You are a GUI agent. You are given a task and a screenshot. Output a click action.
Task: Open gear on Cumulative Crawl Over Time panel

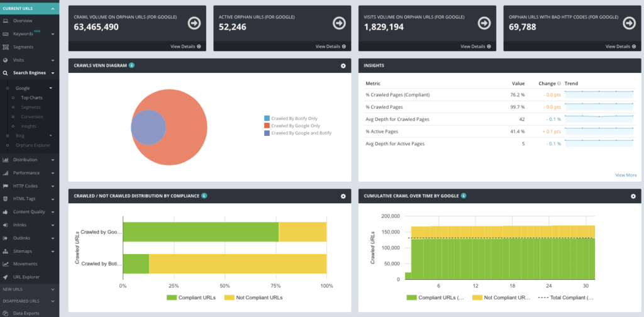point(633,196)
